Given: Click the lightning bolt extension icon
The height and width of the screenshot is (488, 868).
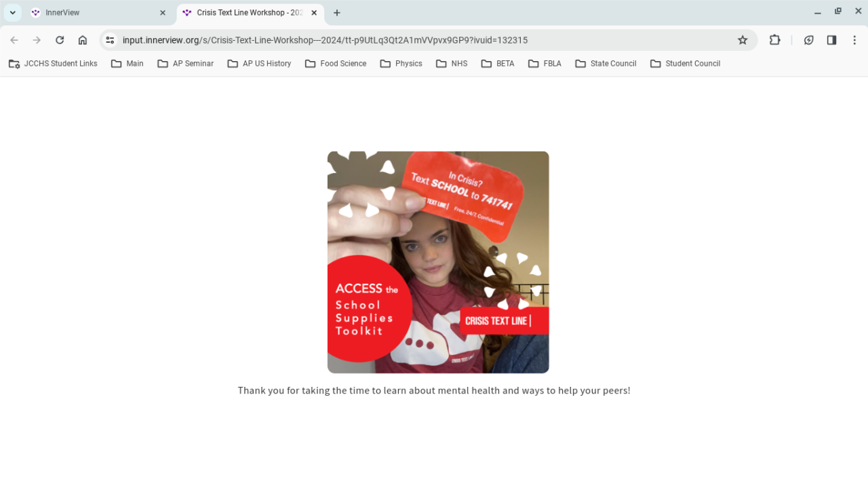Looking at the screenshot, I should [x=808, y=40].
